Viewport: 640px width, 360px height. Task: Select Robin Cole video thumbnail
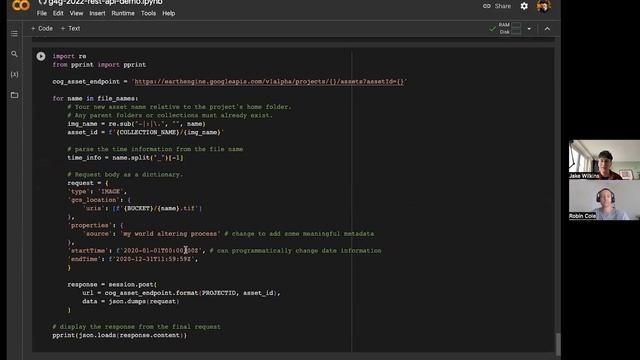pos(604,200)
